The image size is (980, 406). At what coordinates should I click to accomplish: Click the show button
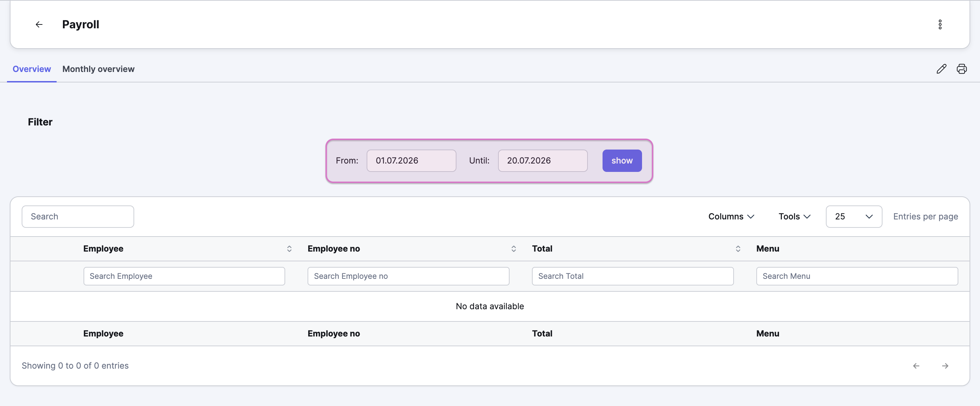click(x=622, y=161)
